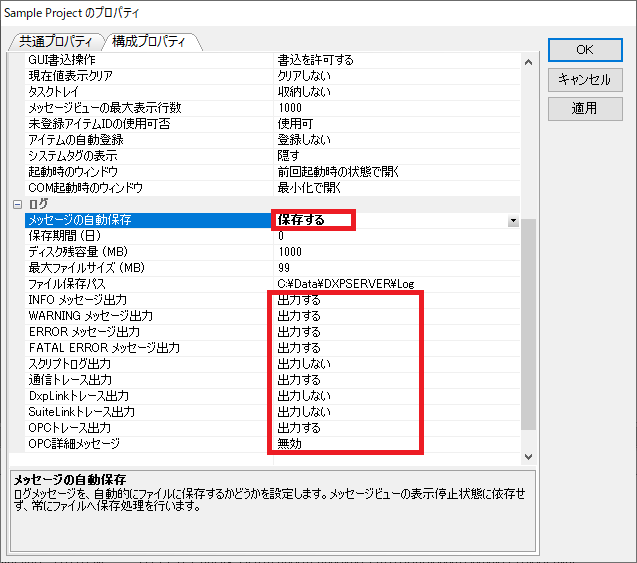
Task: Select the 構成プロパティ tab
Action: click(148, 42)
